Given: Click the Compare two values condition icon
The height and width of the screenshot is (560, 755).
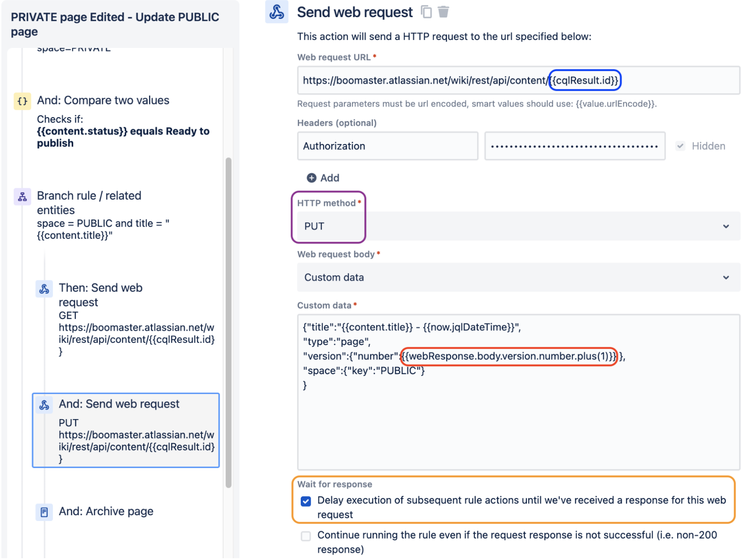Looking at the screenshot, I should [22, 101].
